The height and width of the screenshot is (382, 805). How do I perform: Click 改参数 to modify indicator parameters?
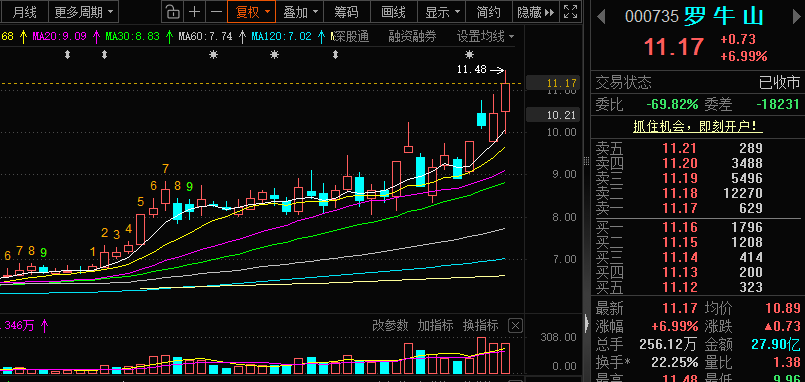(x=390, y=325)
